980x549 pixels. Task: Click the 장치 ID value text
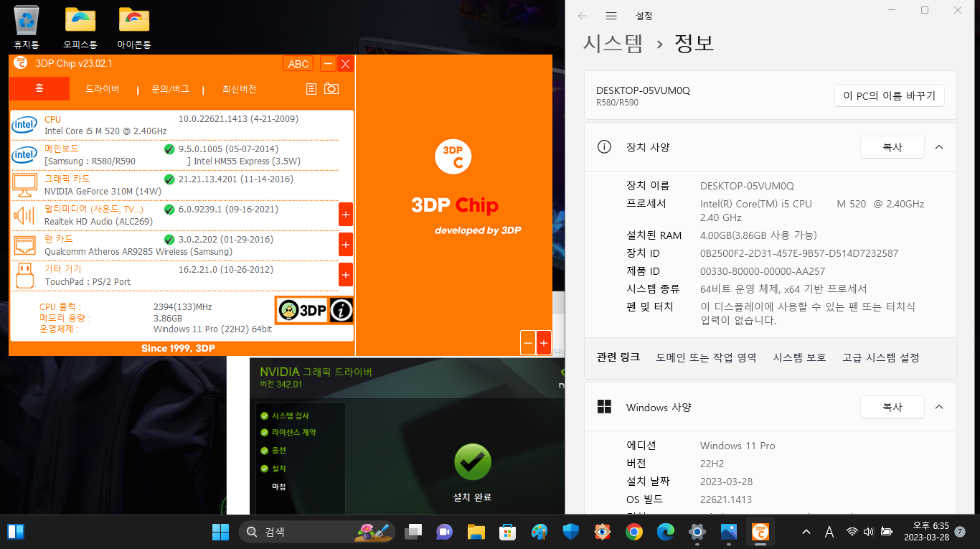(799, 253)
